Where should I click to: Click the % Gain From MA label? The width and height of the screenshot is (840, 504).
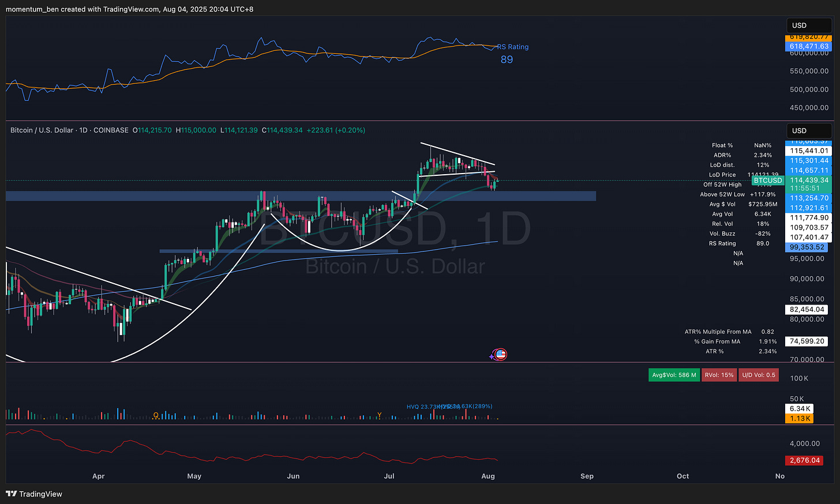717,341
